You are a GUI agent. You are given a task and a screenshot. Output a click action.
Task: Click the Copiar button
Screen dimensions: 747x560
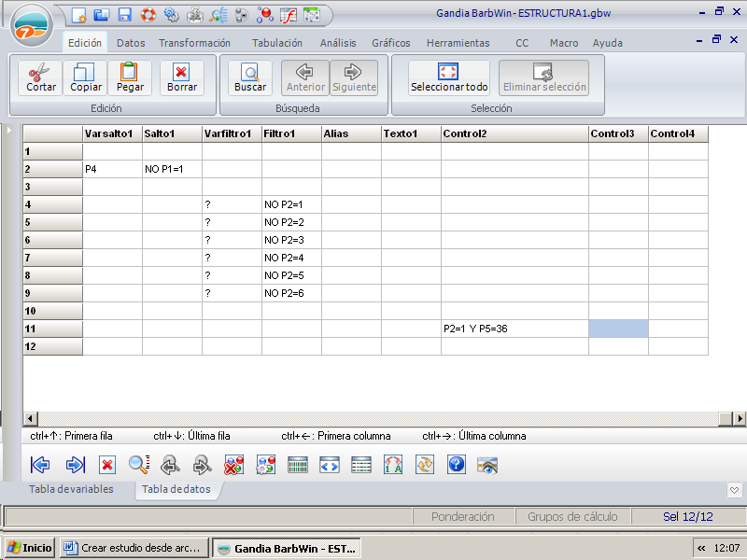[85, 78]
